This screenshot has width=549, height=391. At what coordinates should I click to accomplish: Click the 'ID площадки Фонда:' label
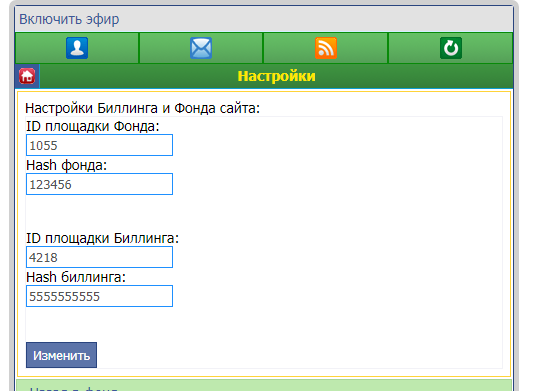tap(93, 126)
